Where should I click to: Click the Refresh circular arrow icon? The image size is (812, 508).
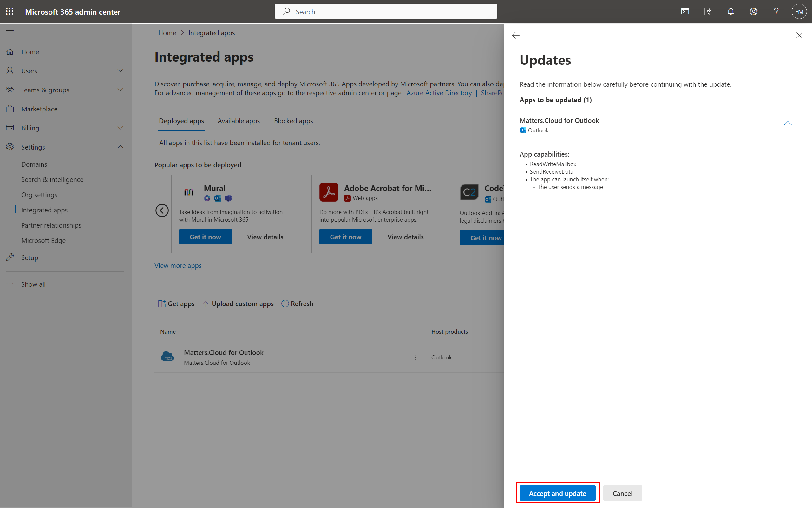(285, 304)
